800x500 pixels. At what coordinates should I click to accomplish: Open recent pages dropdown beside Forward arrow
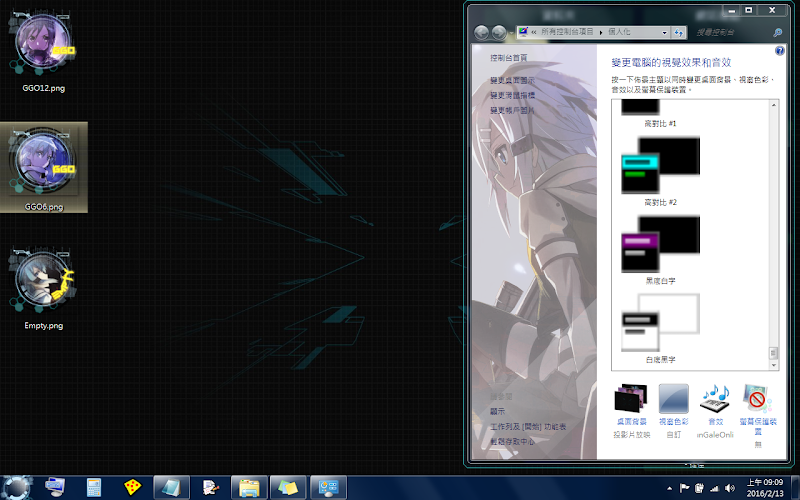[x=511, y=33]
